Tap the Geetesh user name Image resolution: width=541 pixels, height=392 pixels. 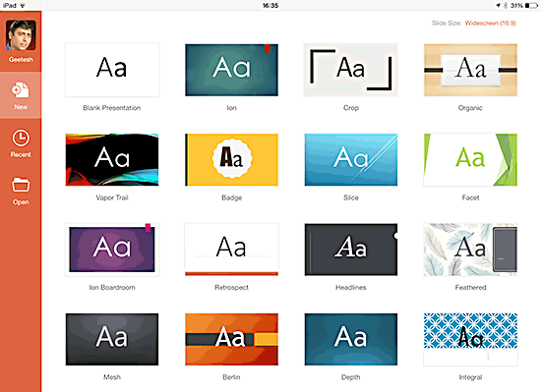21,60
